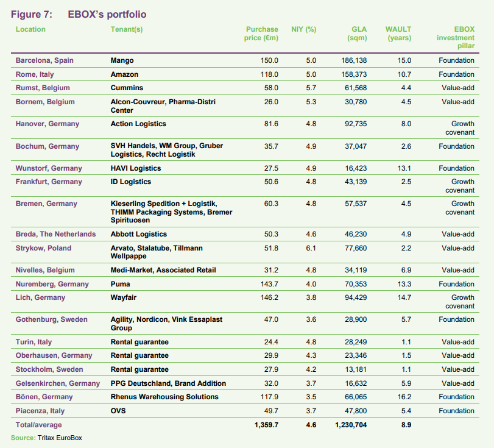
Task: Click the WAULT (years) column header
Action: click(x=398, y=34)
